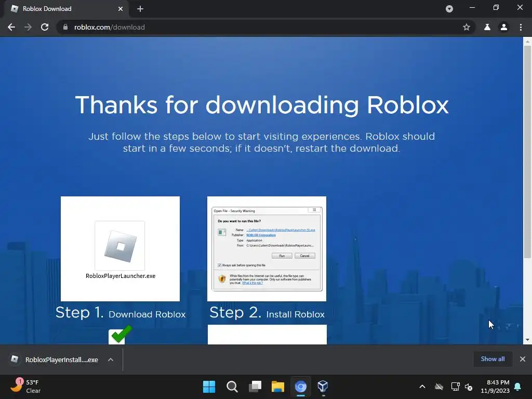The width and height of the screenshot is (532, 399).
Task: Open the Chrome Labs flask icon
Action: (487, 27)
